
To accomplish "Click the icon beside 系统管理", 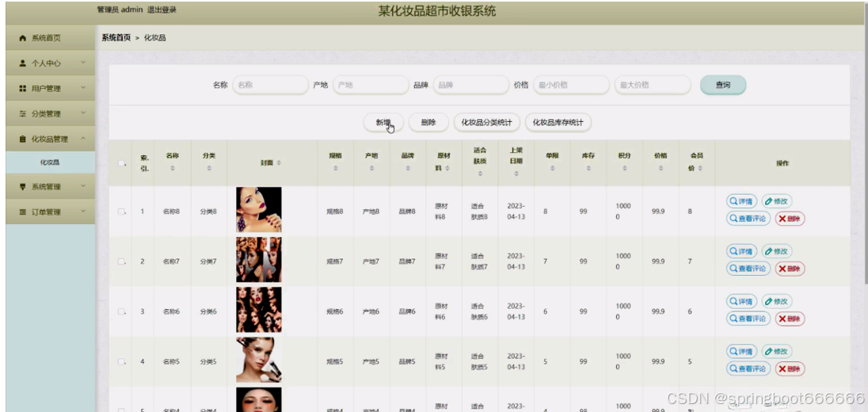I will pyautogui.click(x=23, y=187).
